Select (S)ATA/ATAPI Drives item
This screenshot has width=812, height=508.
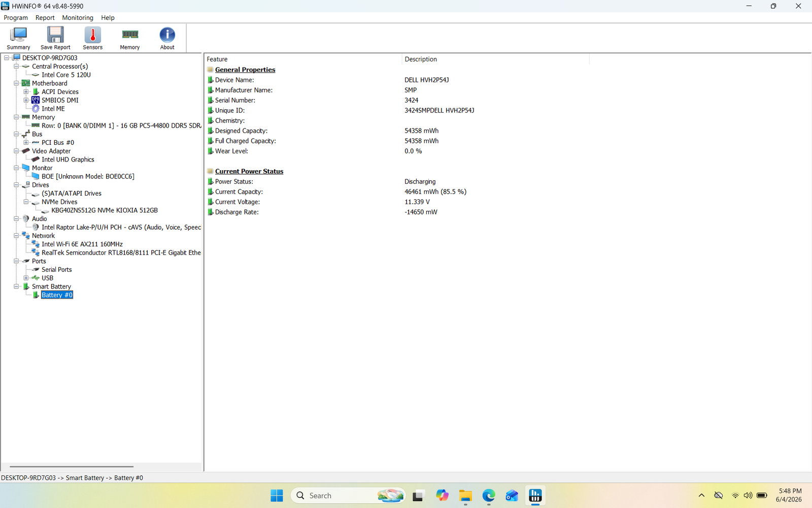[71, 194]
